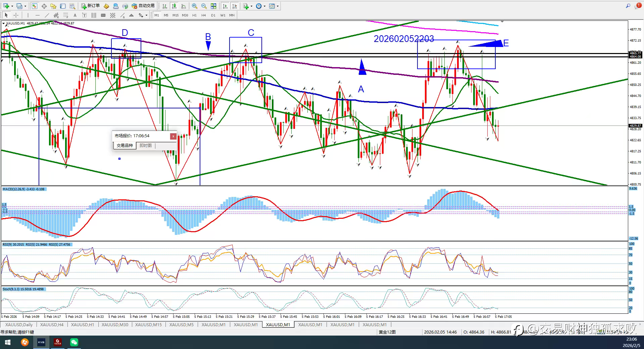Switch to the M5 timeframe
Image resolution: width=644 pixels, height=349 pixels.
click(166, 15)
